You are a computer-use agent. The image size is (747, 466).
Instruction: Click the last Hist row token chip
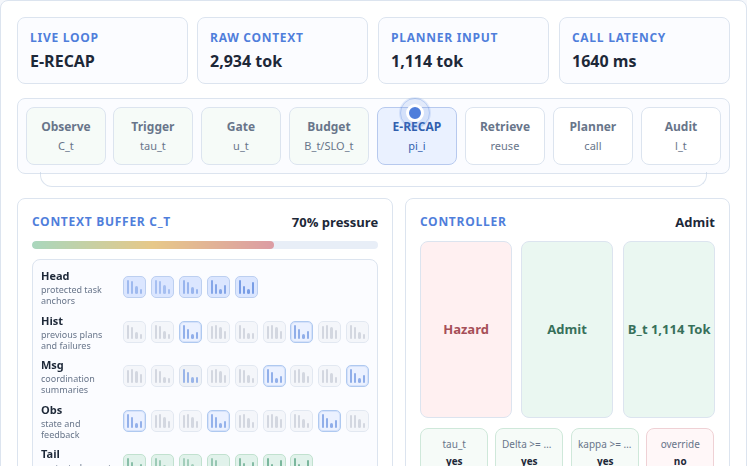tap(357, 332)
